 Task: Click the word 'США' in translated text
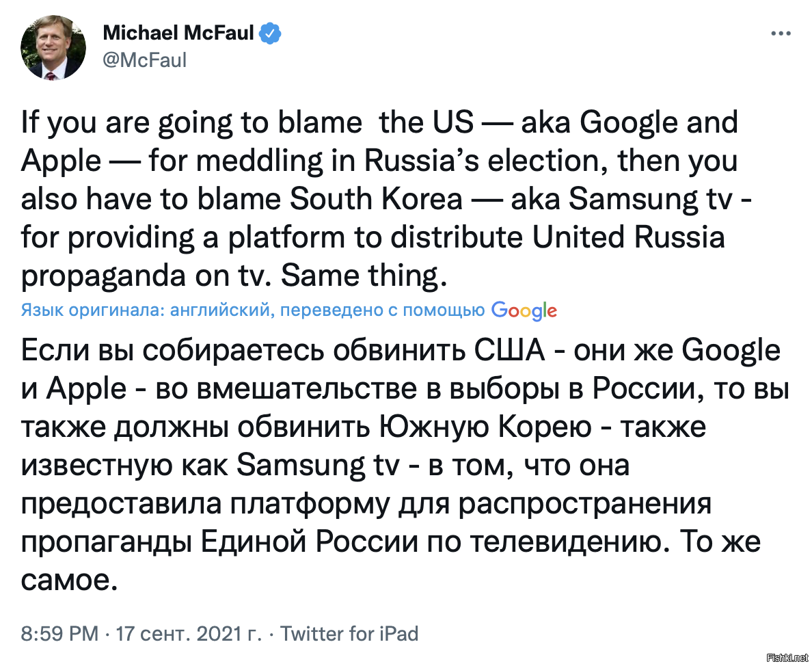coord(510,351)
